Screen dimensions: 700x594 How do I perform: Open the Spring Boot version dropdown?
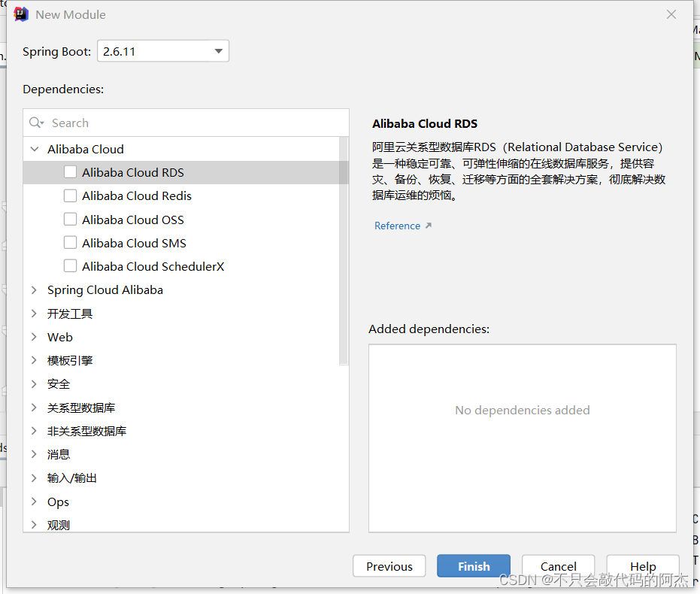click(x=217, y=51)
